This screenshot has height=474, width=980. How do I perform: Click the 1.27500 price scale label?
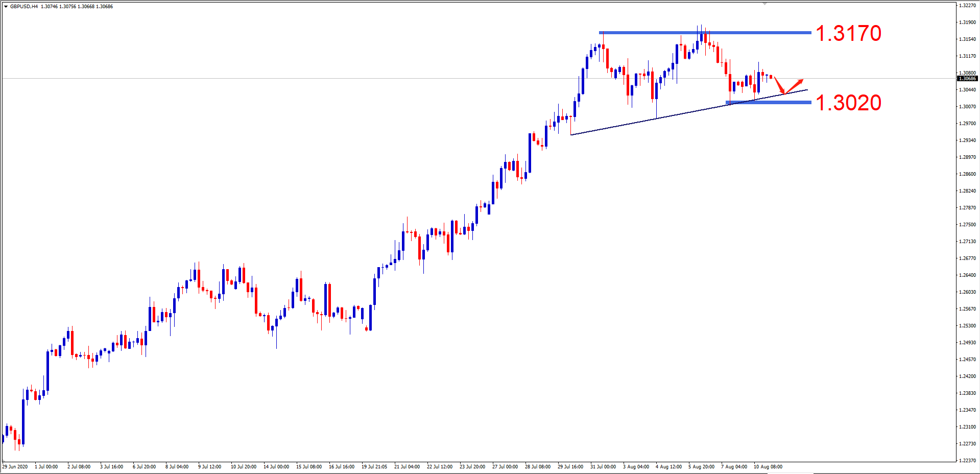[967, 224]
